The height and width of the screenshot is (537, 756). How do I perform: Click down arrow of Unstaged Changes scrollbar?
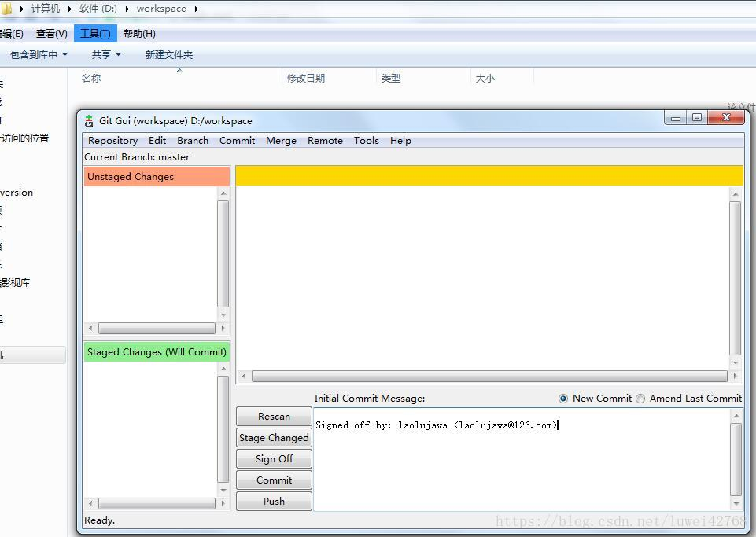coord(223,315)
